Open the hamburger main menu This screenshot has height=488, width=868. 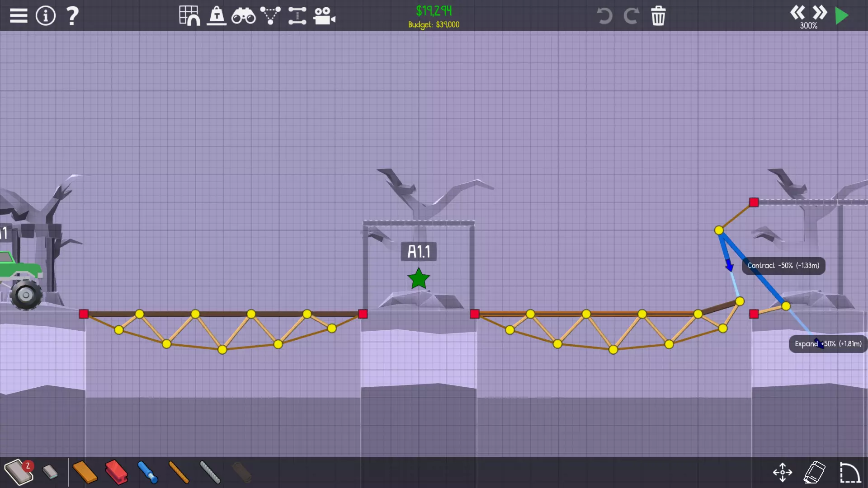(x=19, y=16)
